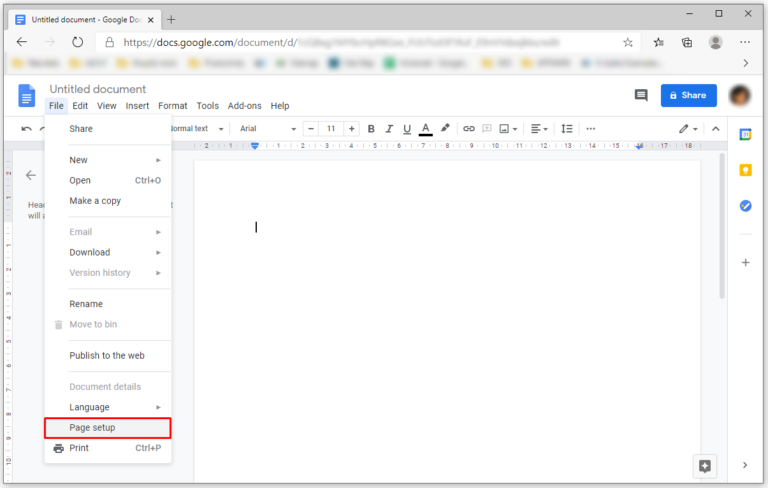Open the comment history icon
This screenshot has width=768, height=488.
pyautogui.click(x=641, y=95)
